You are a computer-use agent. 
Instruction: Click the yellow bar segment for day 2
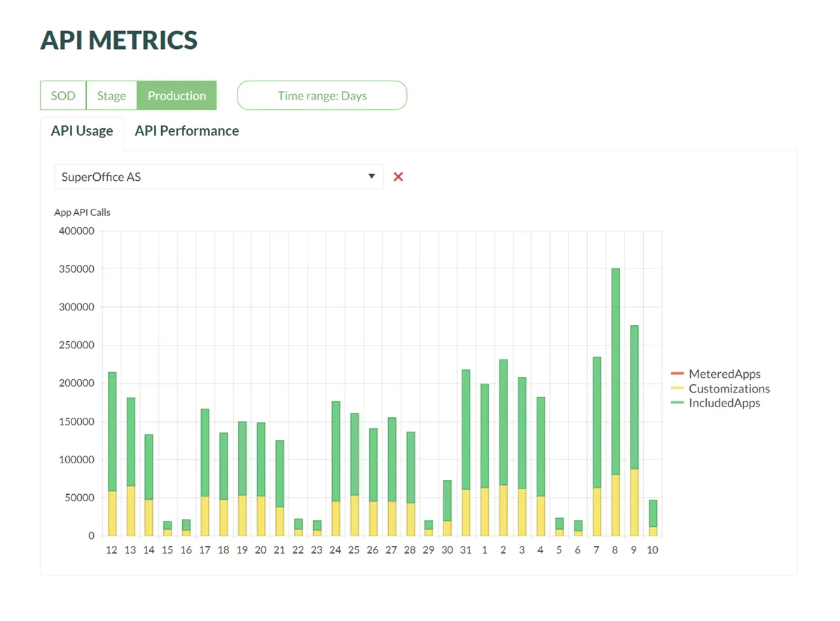[503, 510]
